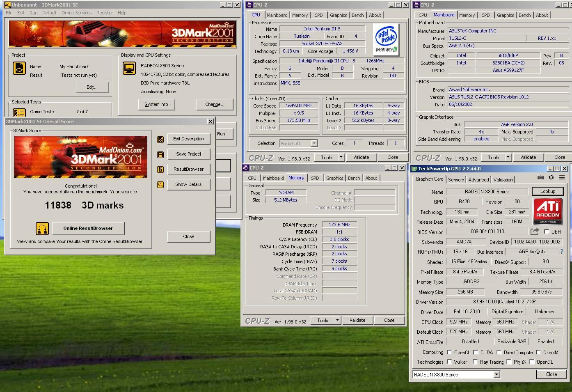572x392 pixels.
Task: Toggle the Vulkan checkbox
Action: (449, 362)
